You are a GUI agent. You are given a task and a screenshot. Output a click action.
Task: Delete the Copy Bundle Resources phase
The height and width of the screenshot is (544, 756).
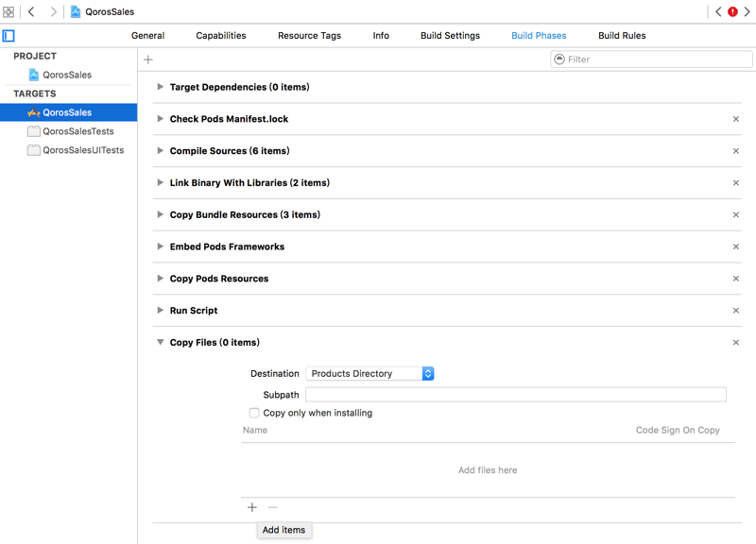(x=736, y=215)
